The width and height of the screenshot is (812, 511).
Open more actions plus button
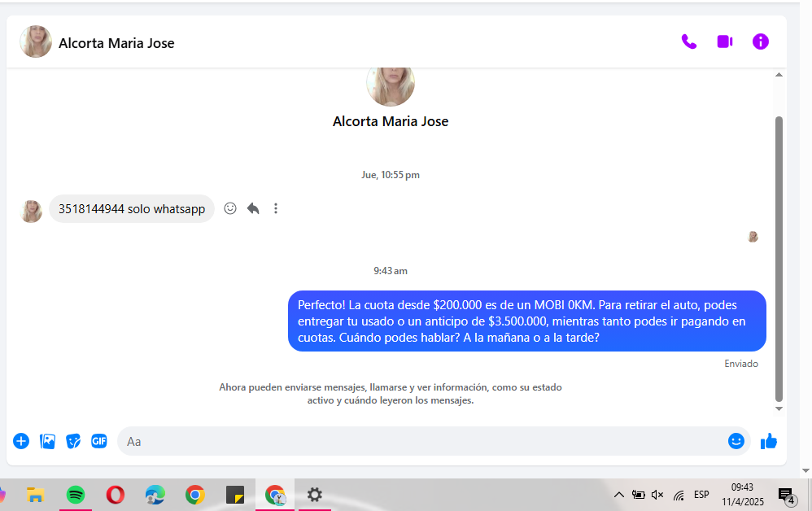click(21, 441)
